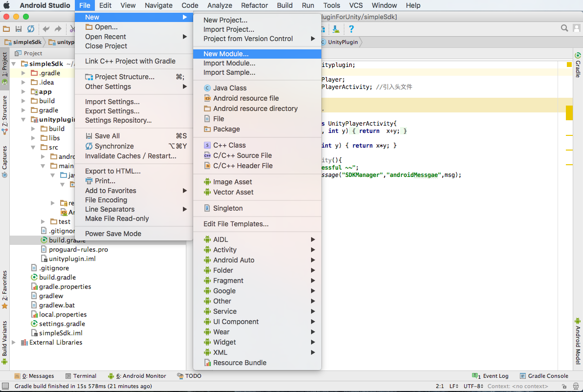Screen dimensions: 583x392
Task: Open the toolbar Help question-mark icon
Action: [x=351, y=29]
